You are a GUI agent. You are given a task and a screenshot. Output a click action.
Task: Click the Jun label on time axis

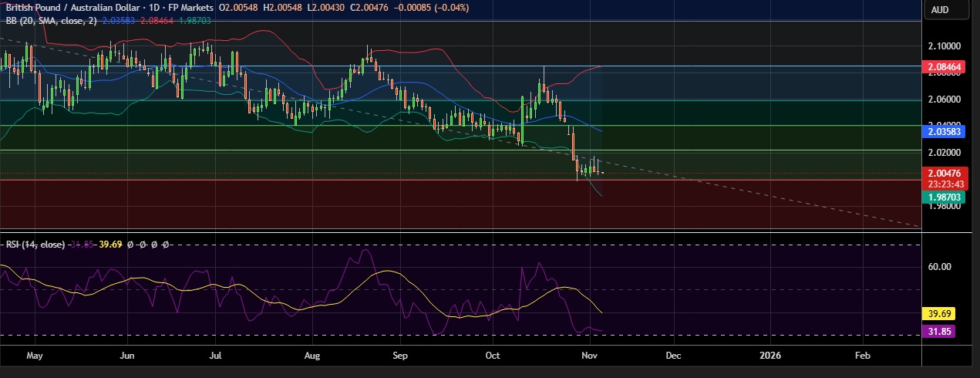[128, 356]
